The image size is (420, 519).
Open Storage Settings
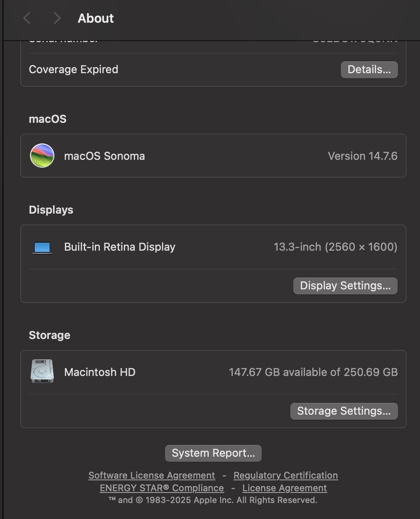point(343,411)
